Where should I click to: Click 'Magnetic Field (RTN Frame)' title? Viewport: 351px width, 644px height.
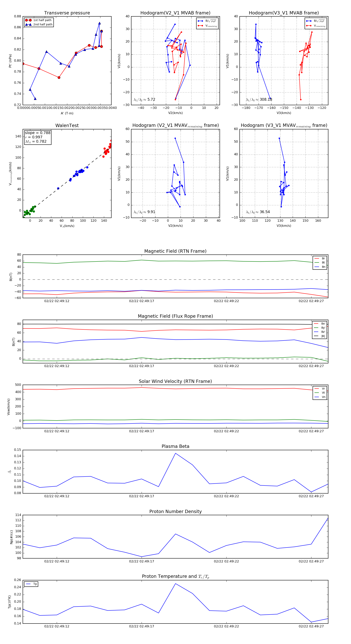click(x=175, y=251)
